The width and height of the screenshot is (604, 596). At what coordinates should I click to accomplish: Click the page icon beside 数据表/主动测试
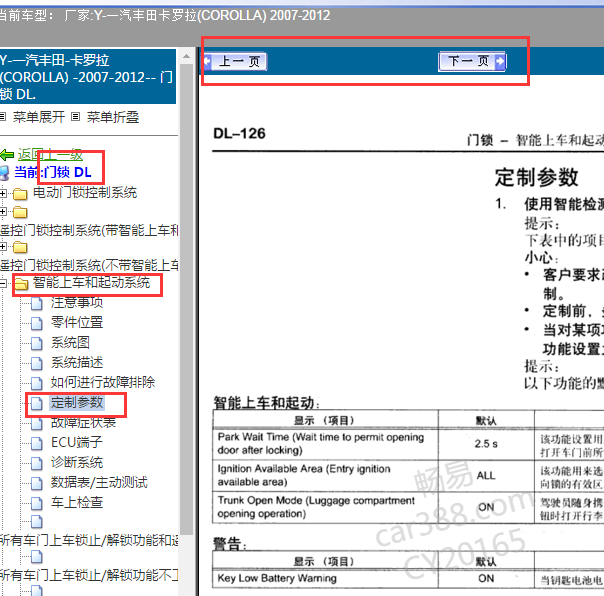37,484
